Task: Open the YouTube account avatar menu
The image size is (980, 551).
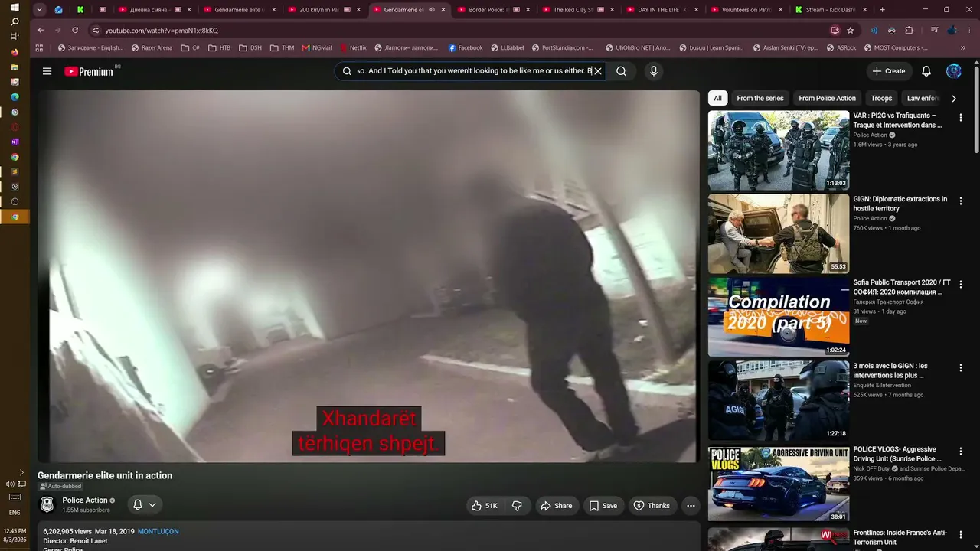Action: pyautogui.click(x=954, y=71)
